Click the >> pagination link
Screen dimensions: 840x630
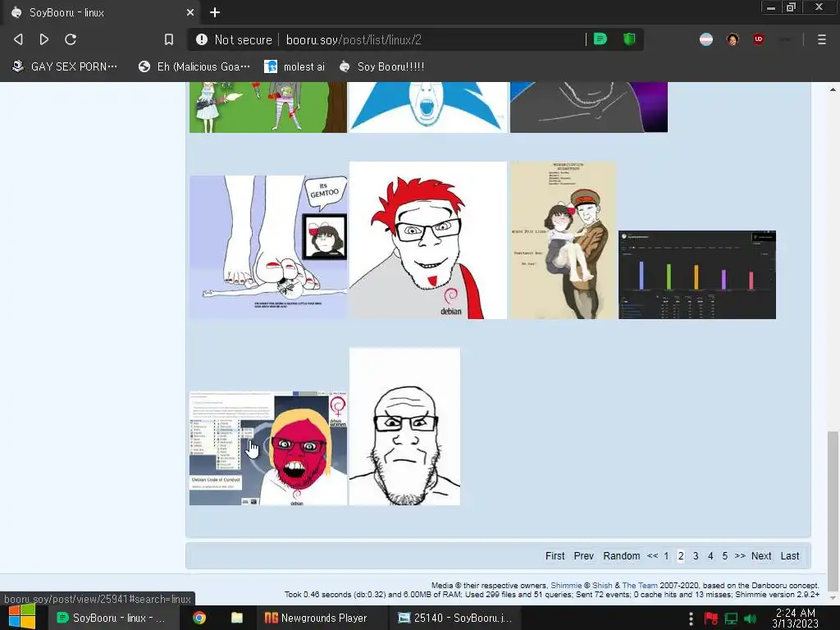click(x=740, y=556)
